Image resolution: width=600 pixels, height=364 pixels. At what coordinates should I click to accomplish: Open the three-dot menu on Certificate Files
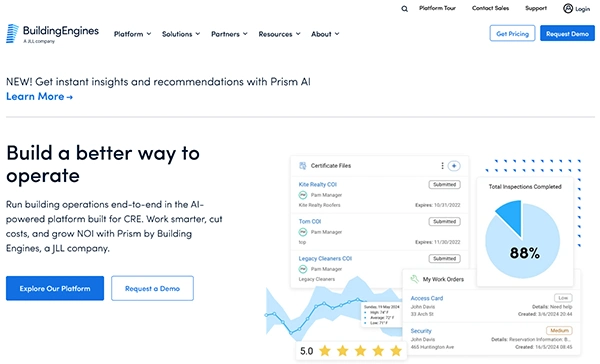coord(442,166)
